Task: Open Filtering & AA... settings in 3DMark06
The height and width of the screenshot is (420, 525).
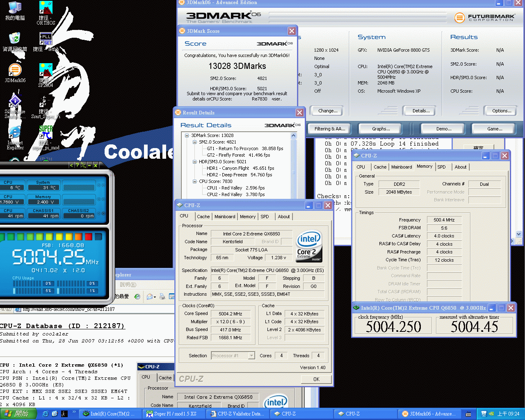Action: coord(330,129)
